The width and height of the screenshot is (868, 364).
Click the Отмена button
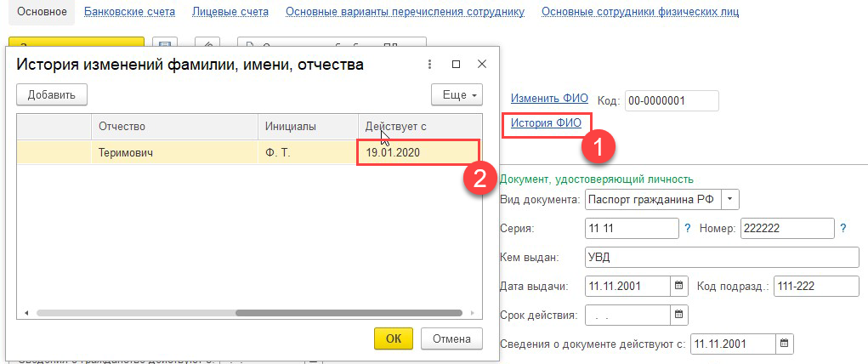coord(451,338)
